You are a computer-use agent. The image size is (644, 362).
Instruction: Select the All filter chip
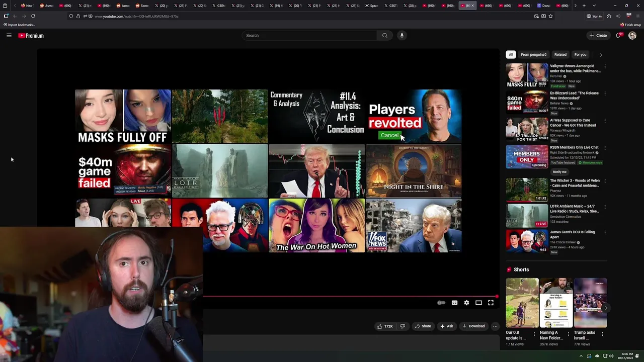(x=511, y=54)
